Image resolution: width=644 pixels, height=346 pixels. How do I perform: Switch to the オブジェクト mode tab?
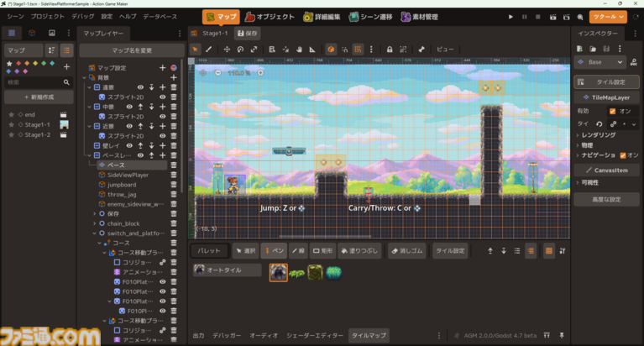pos(270,17)
